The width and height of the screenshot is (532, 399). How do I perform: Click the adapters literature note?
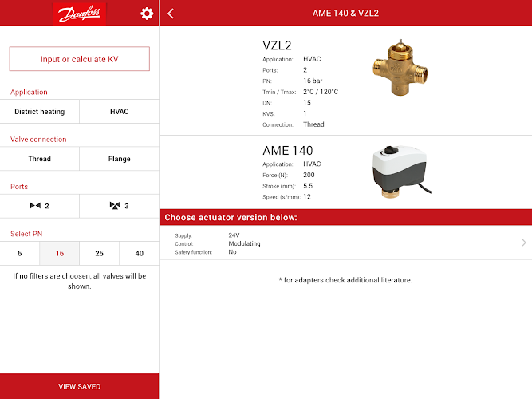click(345, 280)
